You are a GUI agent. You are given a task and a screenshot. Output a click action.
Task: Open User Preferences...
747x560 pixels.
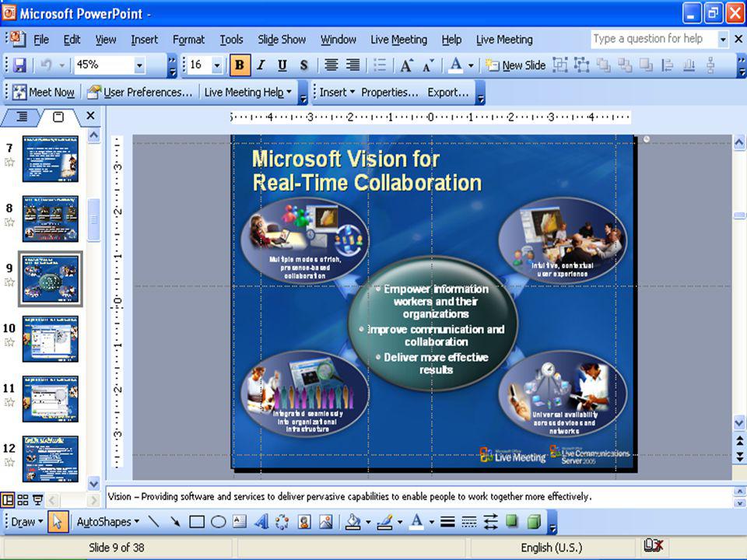[141, 92]
